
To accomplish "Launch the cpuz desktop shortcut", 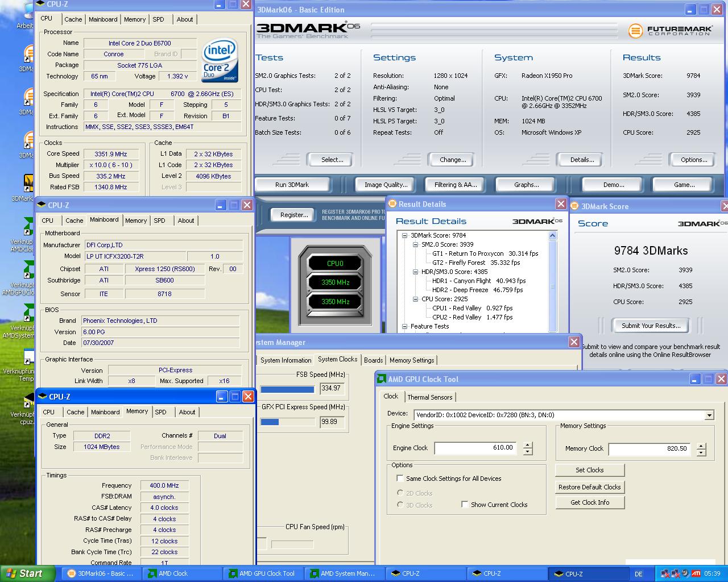I will pos(27,401).
